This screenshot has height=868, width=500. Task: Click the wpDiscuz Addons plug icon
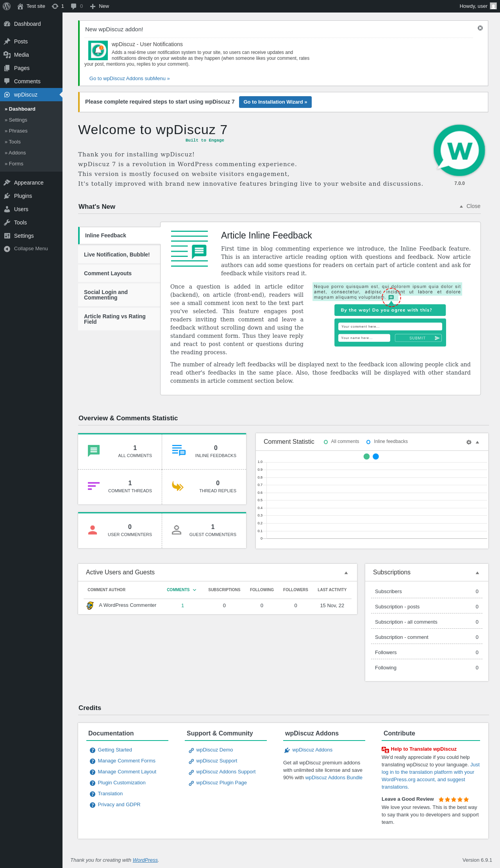(x=287, y=750)
